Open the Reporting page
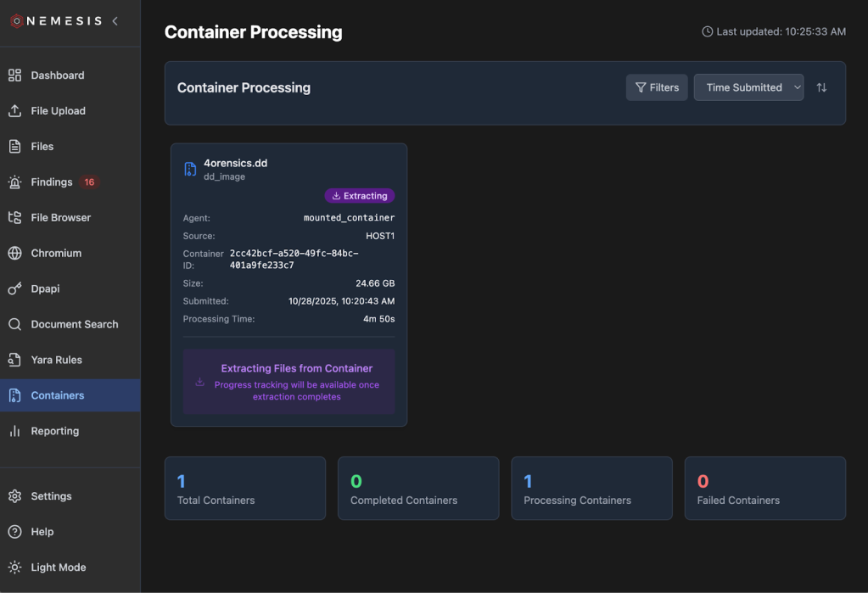868x593 pixels. tap(54, 431)
